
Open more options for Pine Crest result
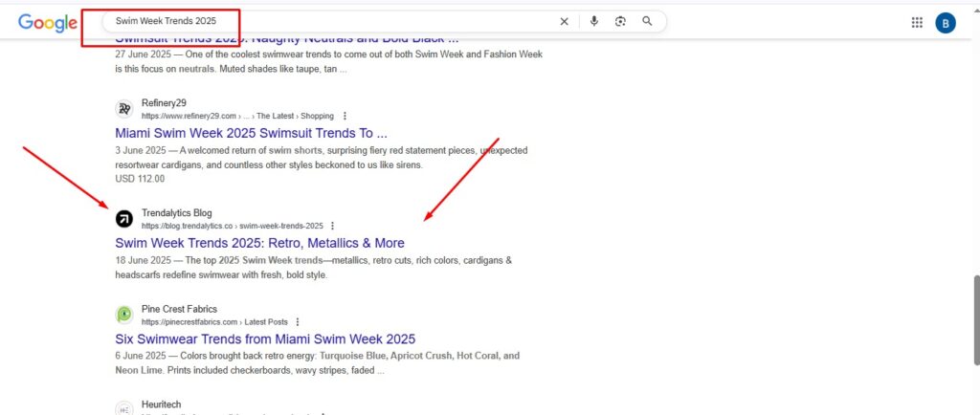(x=298, y=322)
